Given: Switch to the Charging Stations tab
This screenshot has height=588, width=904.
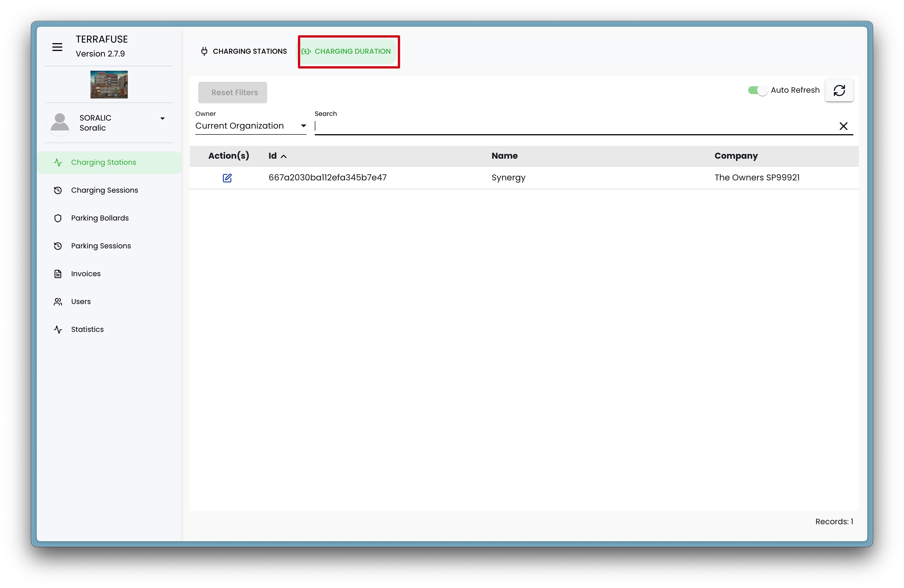Looking at the screenshot, I should tap(244, 51).
